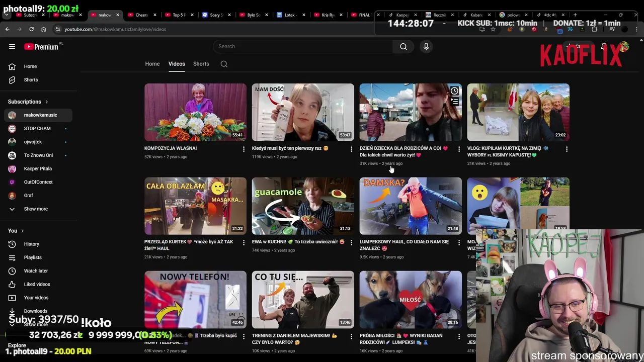Open OutOfContext subscription
Screen dimensions: 644x362
tap(38, 182)
